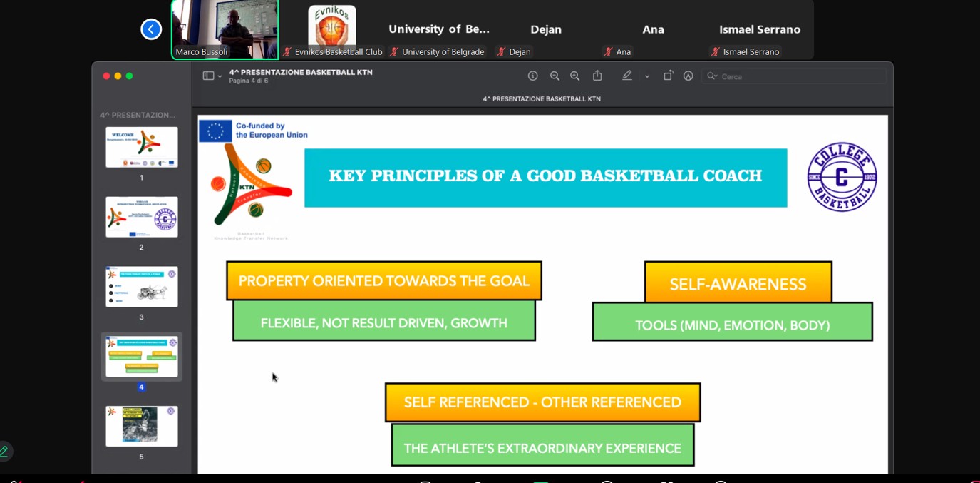Click the annotate pencil icon at left edge
The height and width of the screenshot is (483, 980).
(x=4, y=451)
